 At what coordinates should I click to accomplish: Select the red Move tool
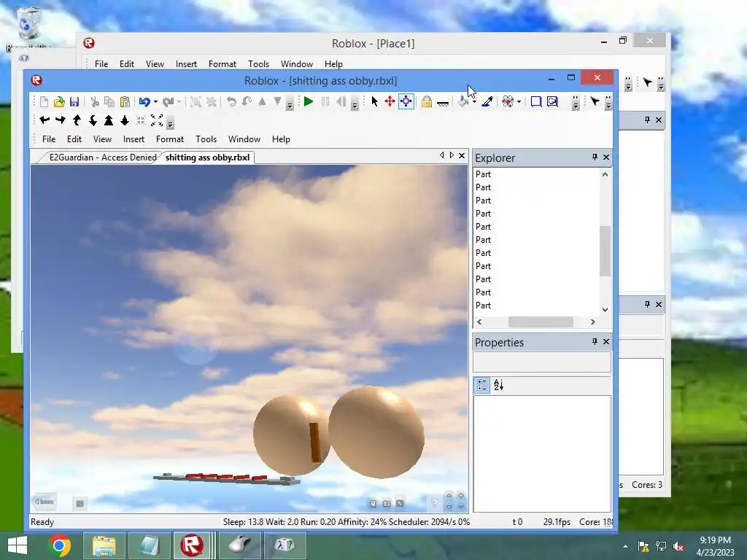[390, 101]
